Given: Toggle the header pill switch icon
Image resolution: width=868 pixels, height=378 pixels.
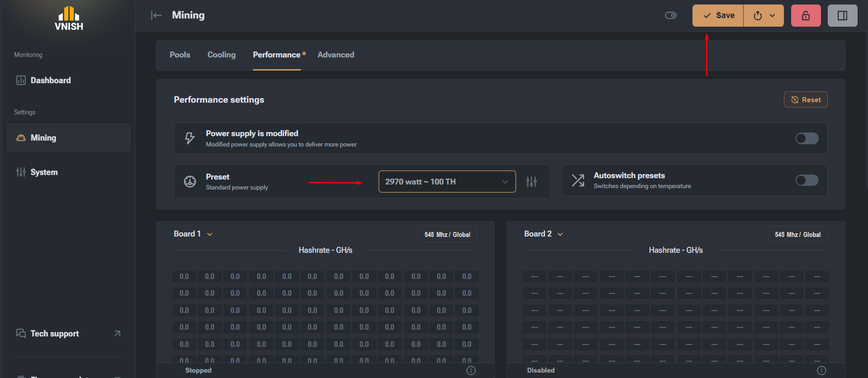Looking at the screenshot, I should [671, 15].
